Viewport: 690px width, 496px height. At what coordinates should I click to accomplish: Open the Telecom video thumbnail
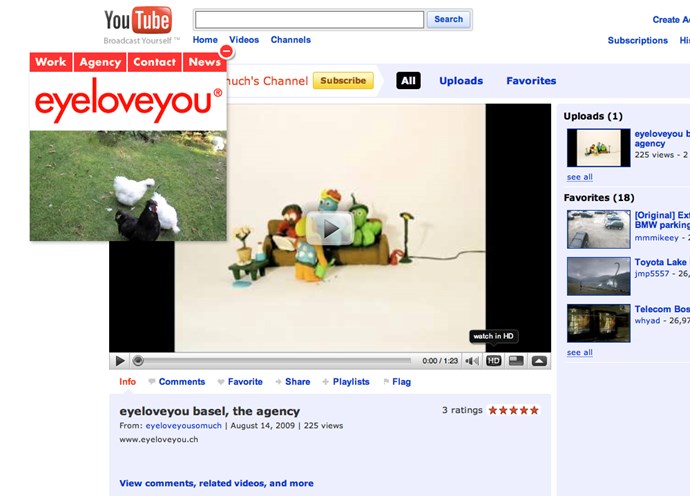click(x=598, y=323)
